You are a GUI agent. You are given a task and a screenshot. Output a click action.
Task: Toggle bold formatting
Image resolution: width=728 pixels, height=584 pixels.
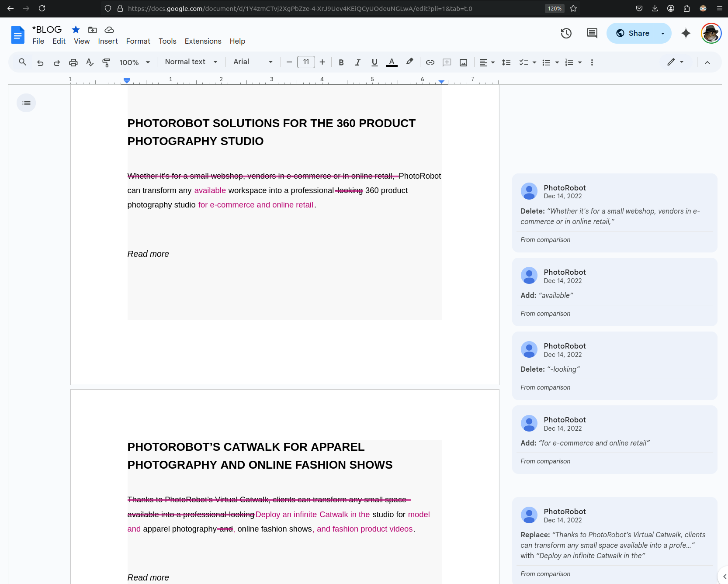click(x=341, y=62)
